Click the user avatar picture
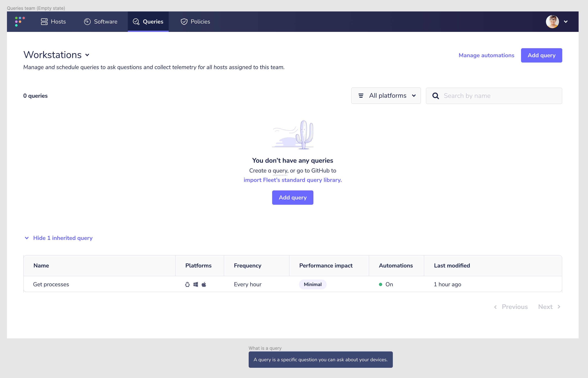This screenshot has width=588, height=378. pos(552,22)
